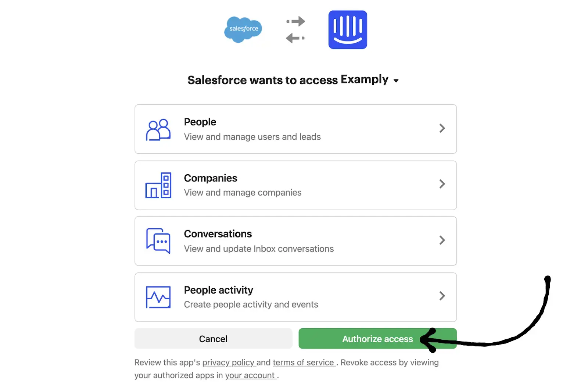This screenshot has width=588, height=389.
Task: Expand the People activity chevron
Action: 442,296
